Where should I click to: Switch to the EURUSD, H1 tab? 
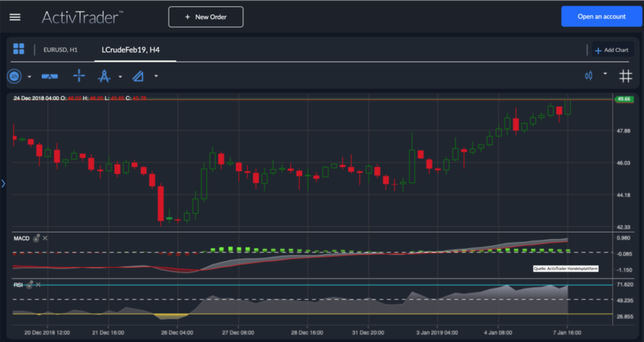point(61,50)
